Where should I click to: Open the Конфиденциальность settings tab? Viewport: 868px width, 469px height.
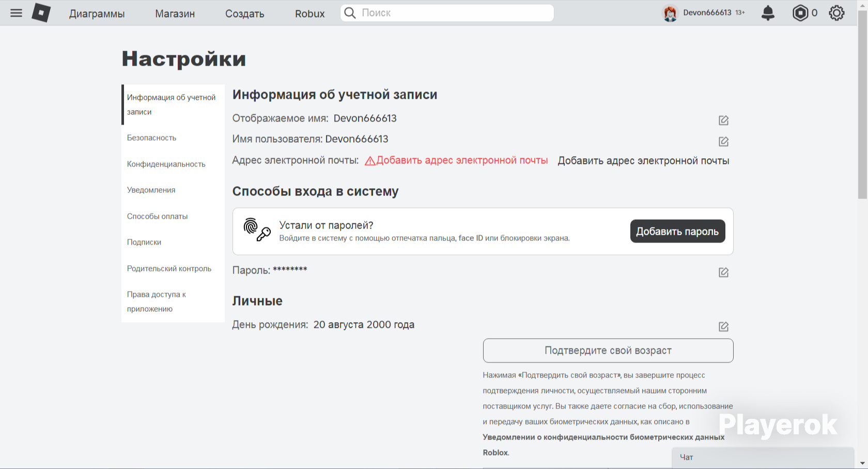173,164
